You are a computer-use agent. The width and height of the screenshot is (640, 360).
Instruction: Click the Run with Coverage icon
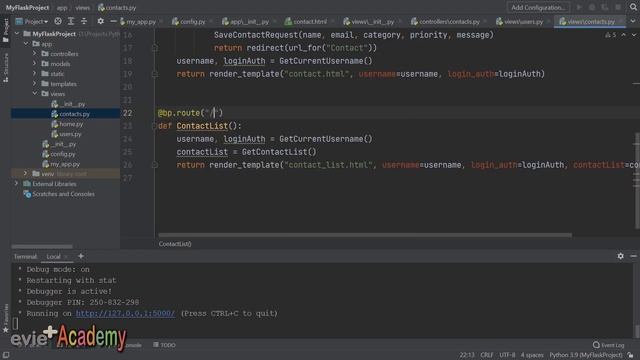pos(605,7)
